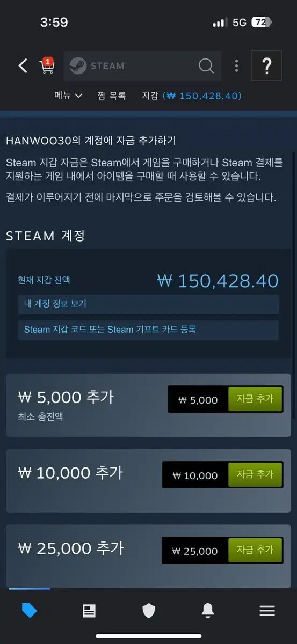Viewport: 297px width, 644px height.
Task: Open the news feed icon in bottom bar
Action: [89, 611]
